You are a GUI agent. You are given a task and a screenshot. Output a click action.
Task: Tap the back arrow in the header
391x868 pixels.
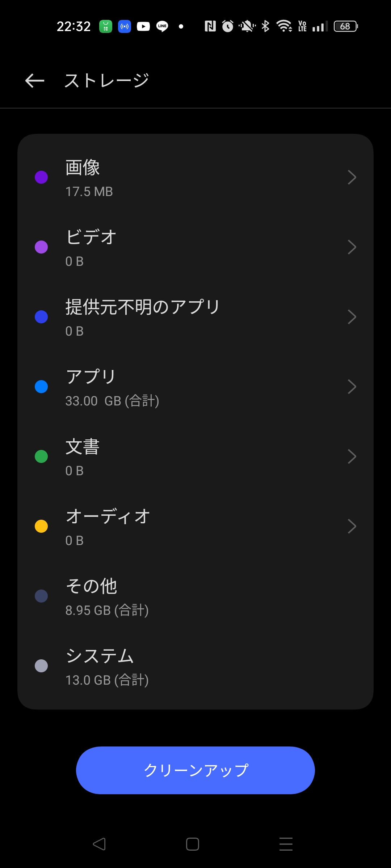(35, 80)
